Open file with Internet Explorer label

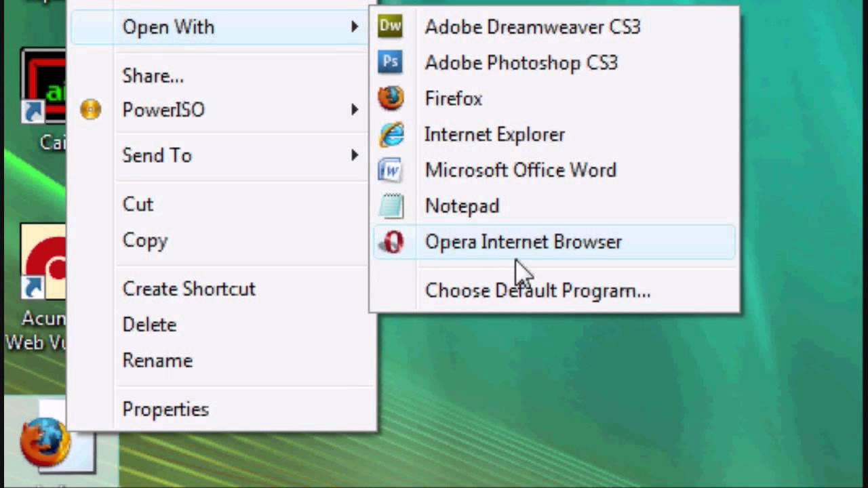[x=494, y=134]
